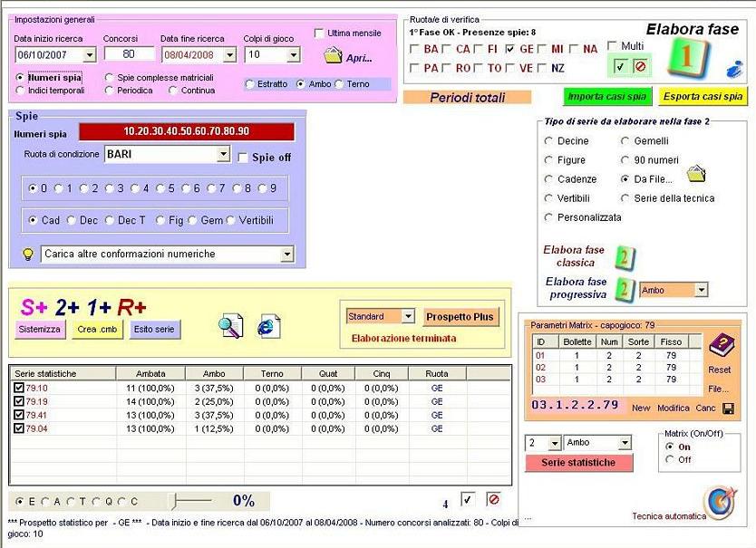Open the Colpi di gioco dropdown
The width and height of the screenshot is (756, 548).
(x=293, y=55)
